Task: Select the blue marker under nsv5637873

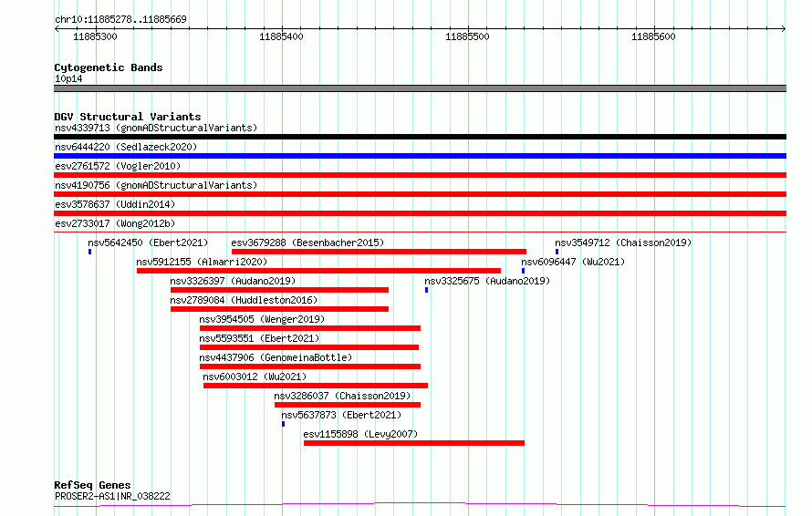Action: click(x=283, y=425)
